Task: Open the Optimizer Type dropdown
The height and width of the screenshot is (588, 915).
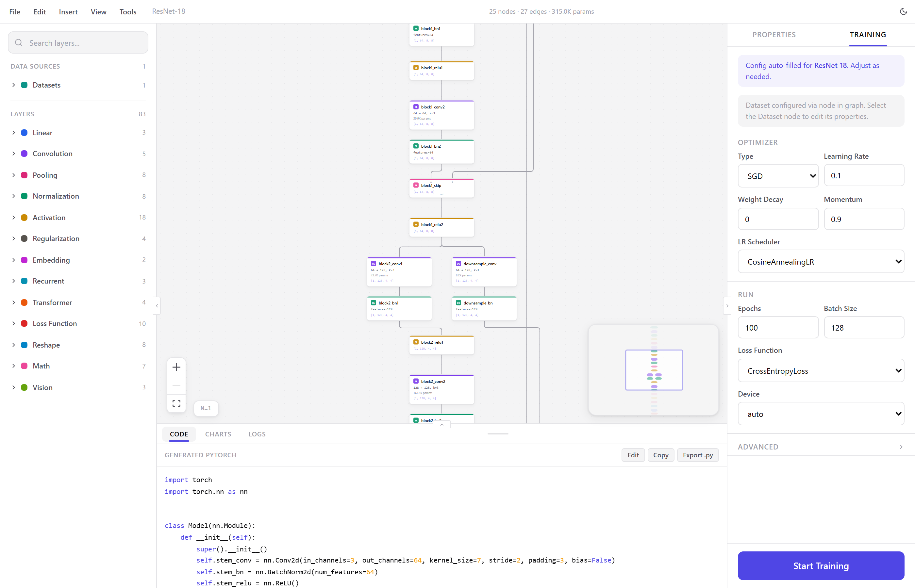Action: tap(778, 176)
